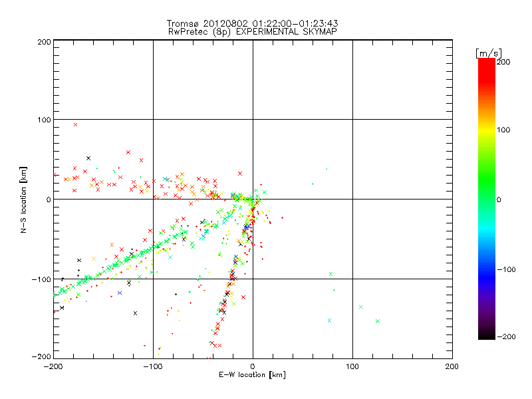Image resolution: width=532 pixels, height=399 pixels.
Task: Click the "N-S location [km]" axis label
Action: click(23, 200)
